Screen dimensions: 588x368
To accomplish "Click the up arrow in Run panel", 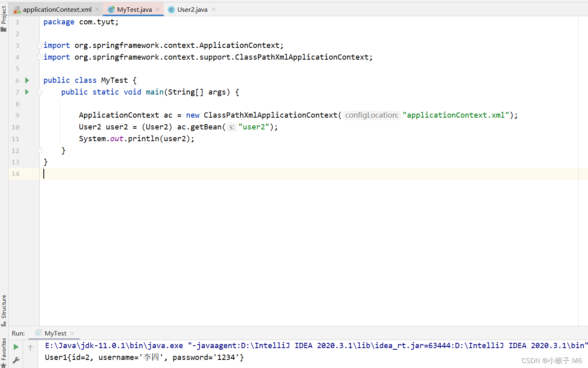I will (x=30, y=347).
